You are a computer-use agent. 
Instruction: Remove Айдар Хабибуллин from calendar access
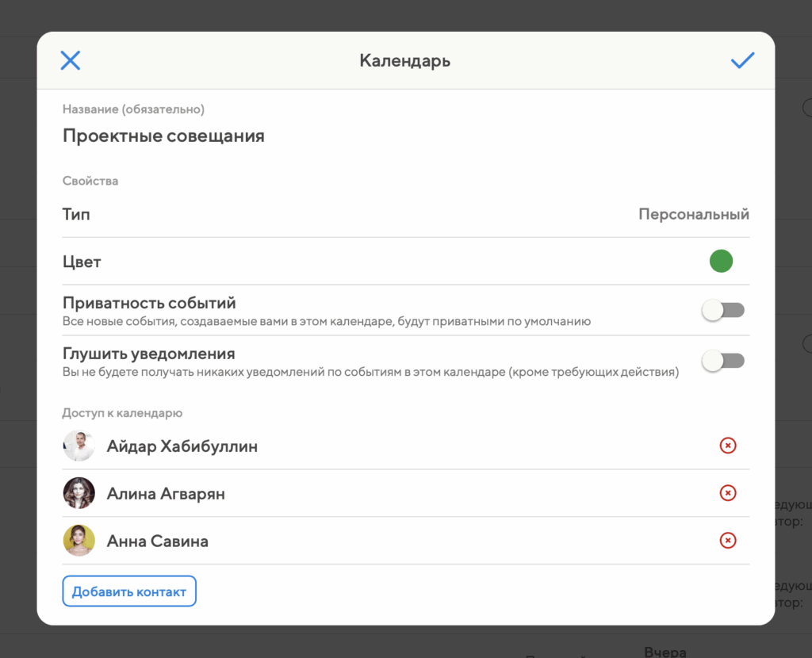[x=727, y=446]
